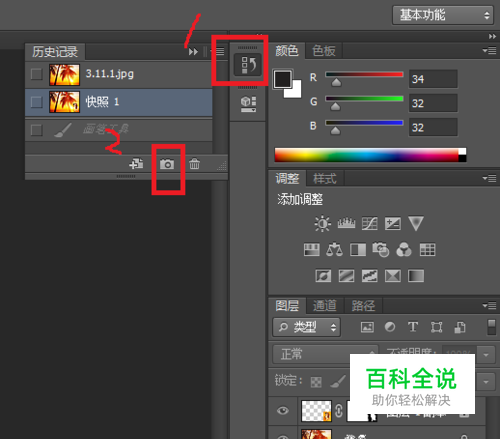Create new snapshot with the camera icon

click(167, 164)
